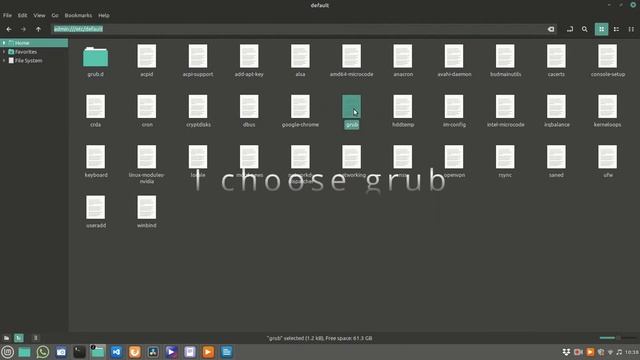Switch to compact view
This screenshot has height=360, width=640.
631,29
